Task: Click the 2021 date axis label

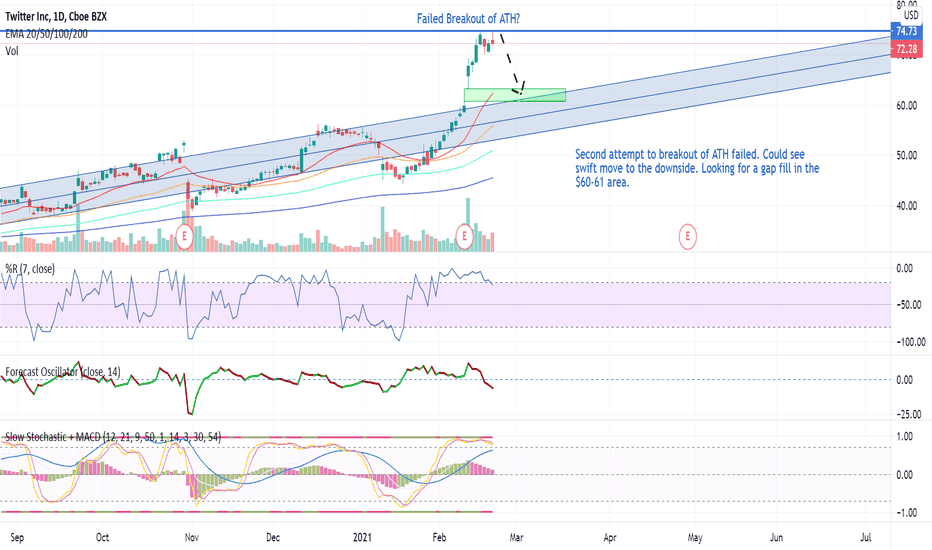Action: point(362,538)
